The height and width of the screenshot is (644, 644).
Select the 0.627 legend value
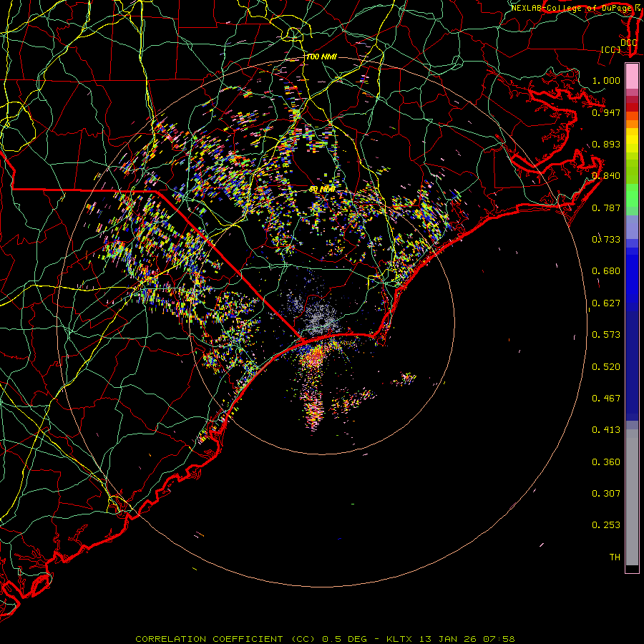click(x=606, y=303)
